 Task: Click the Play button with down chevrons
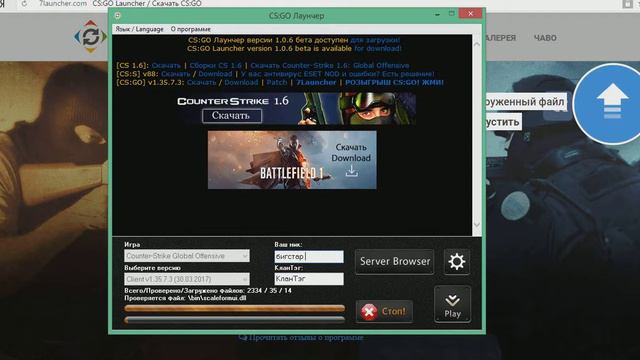pos(452,304)
